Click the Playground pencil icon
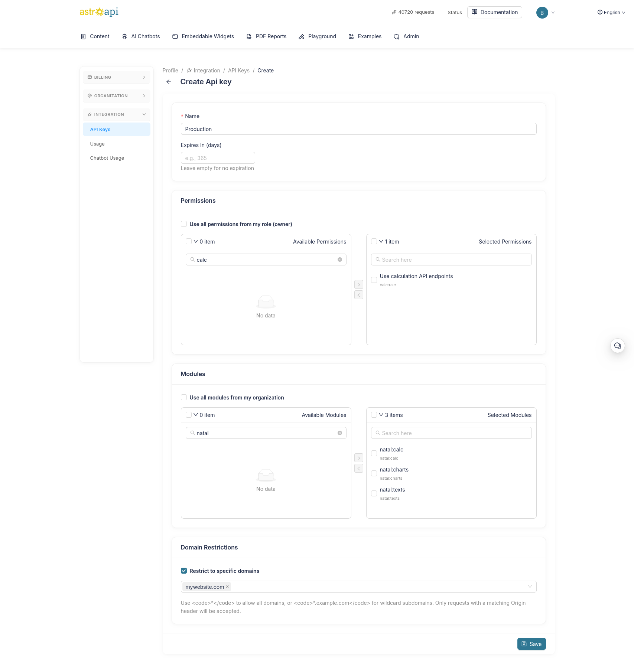 tap(301, 36)
